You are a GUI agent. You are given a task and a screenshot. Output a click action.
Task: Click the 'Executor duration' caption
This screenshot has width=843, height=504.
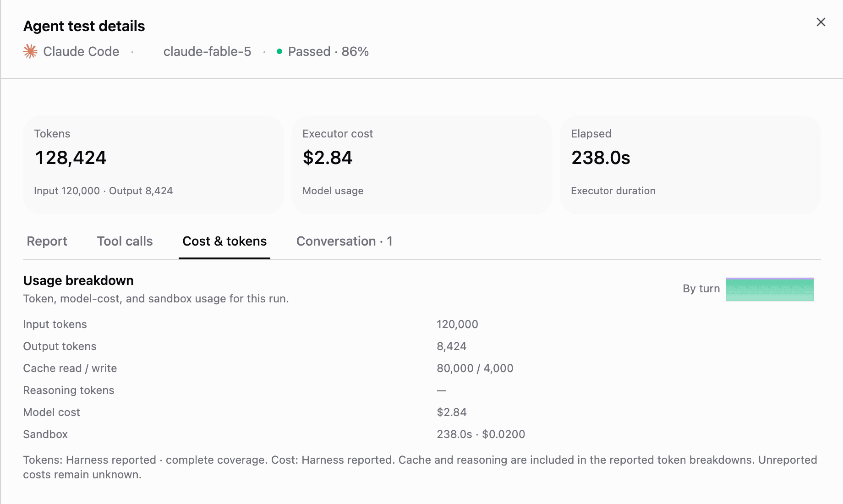[613, 191]
